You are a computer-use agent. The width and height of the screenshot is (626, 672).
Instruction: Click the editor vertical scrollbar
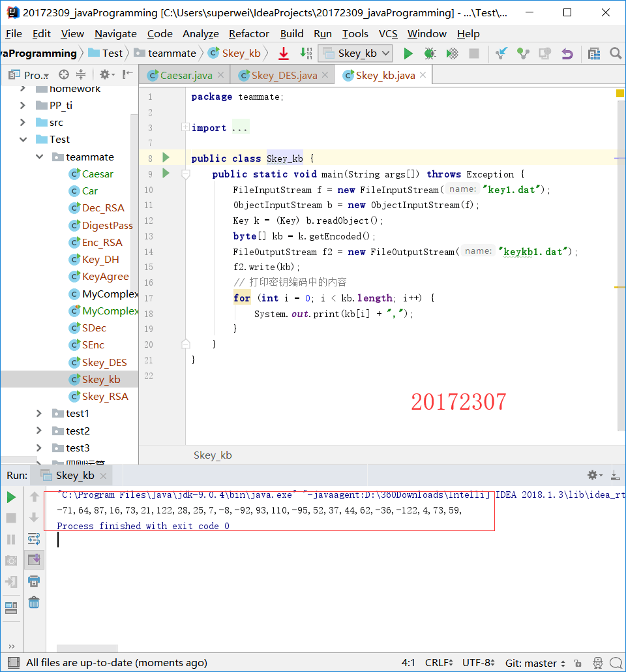[621, 266]
